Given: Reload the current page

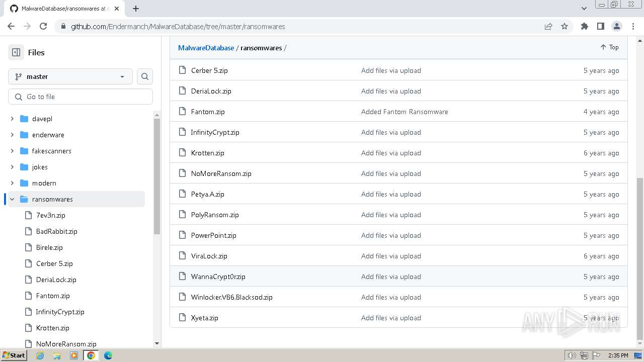Looking at the screenshot, I should click(x=43, y=26).
